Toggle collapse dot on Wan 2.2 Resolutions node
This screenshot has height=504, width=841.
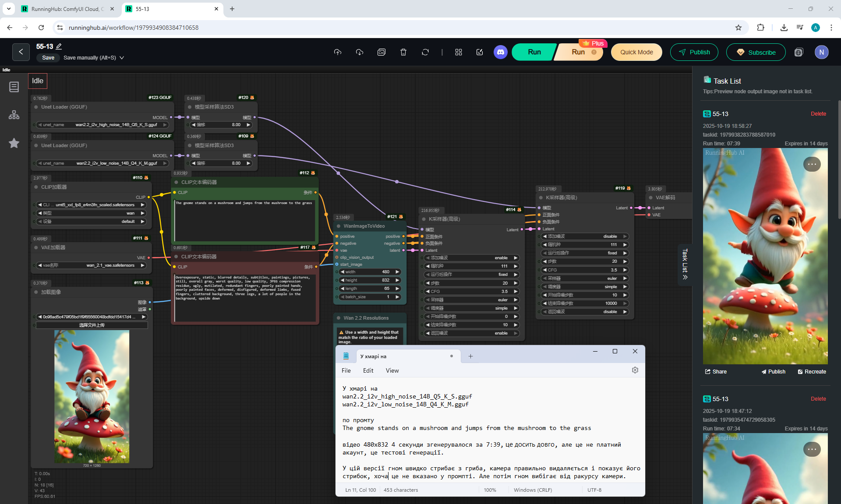[339, 318]
